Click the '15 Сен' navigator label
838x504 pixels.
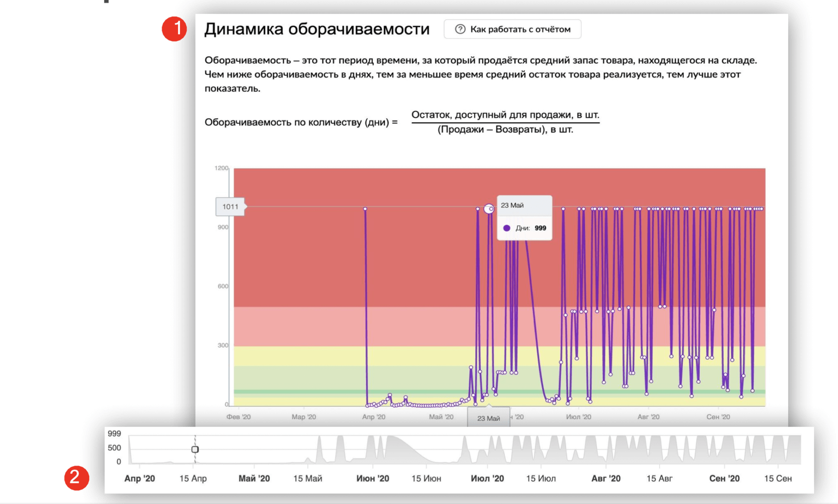tap(778, 479)
